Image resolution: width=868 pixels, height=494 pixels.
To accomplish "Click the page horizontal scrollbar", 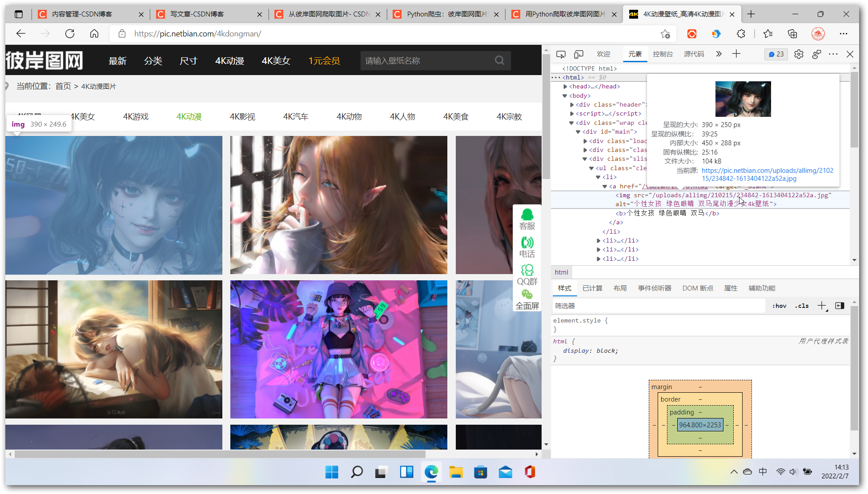I will tap(220, 454).
